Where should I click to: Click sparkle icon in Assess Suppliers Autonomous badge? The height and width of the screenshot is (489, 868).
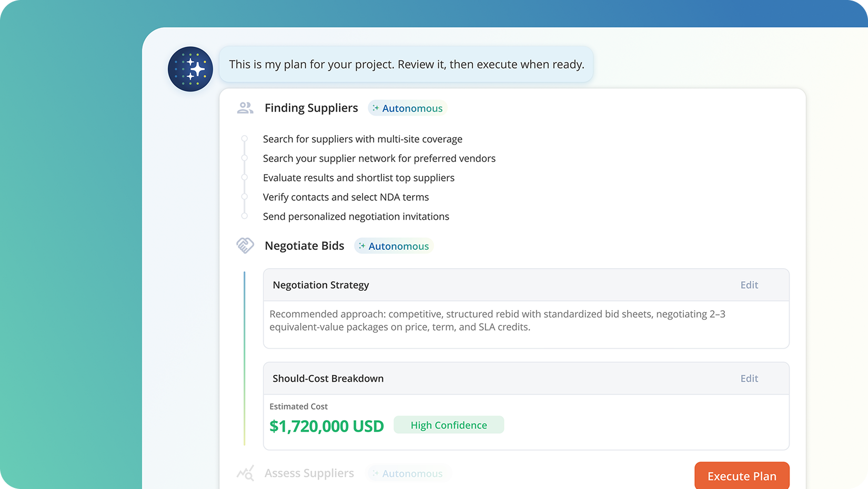click(x=376, y=473)
